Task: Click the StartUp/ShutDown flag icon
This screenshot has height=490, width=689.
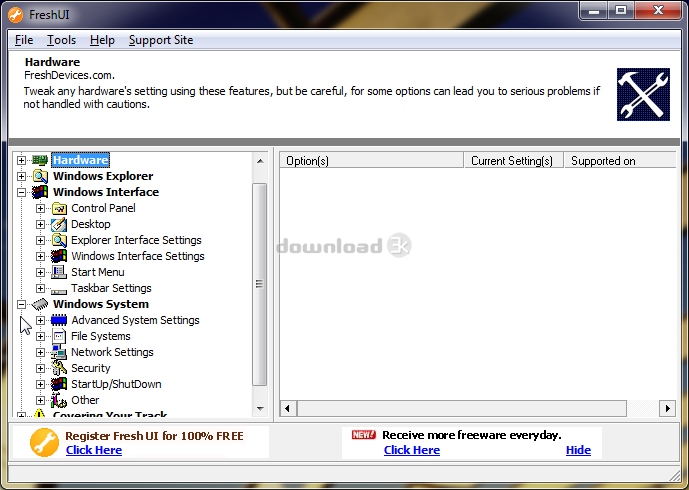Action: 59,384
